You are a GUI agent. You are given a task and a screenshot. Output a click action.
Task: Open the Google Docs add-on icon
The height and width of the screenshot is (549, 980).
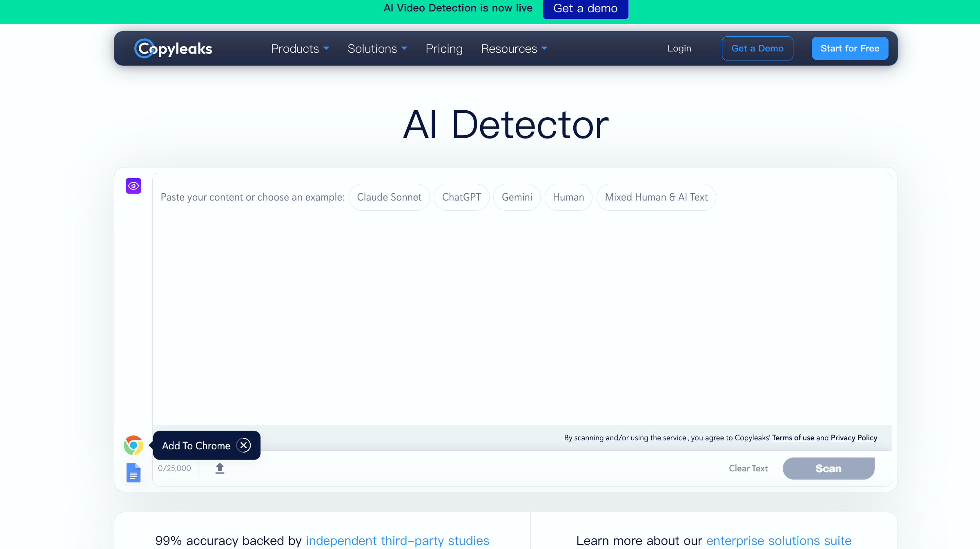[x=134, y=473]
